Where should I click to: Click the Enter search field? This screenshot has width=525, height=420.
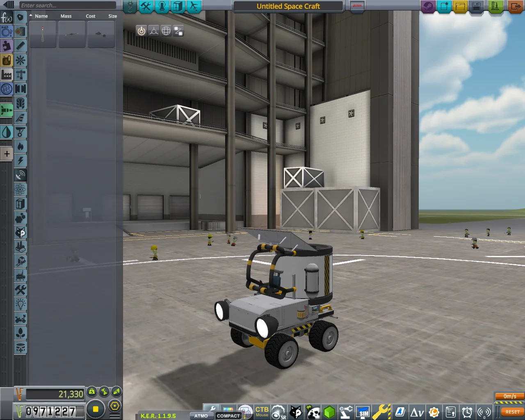[68, 5]
